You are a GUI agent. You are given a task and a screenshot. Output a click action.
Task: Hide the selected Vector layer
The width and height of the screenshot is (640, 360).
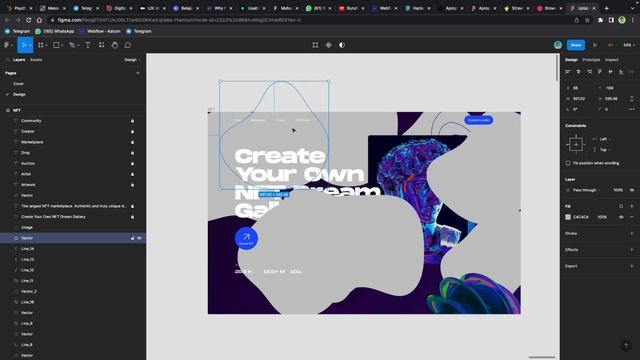(139, 238)
